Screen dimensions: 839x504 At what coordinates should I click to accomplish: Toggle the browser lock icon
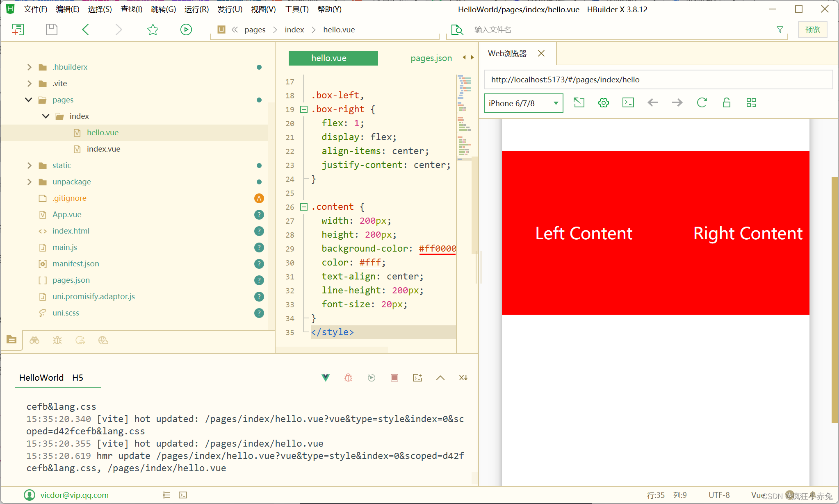[727, 102]
